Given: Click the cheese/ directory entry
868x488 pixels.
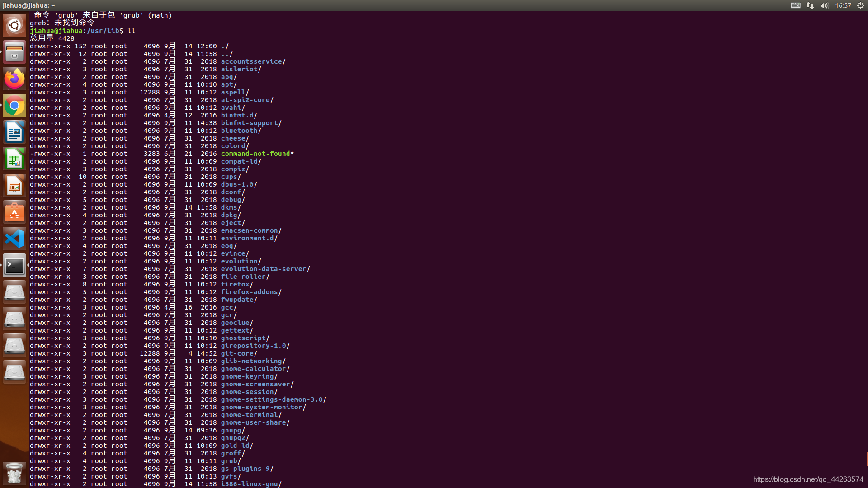Looking at the screenshot, I should pyautogui.click(x=235, y=138).
